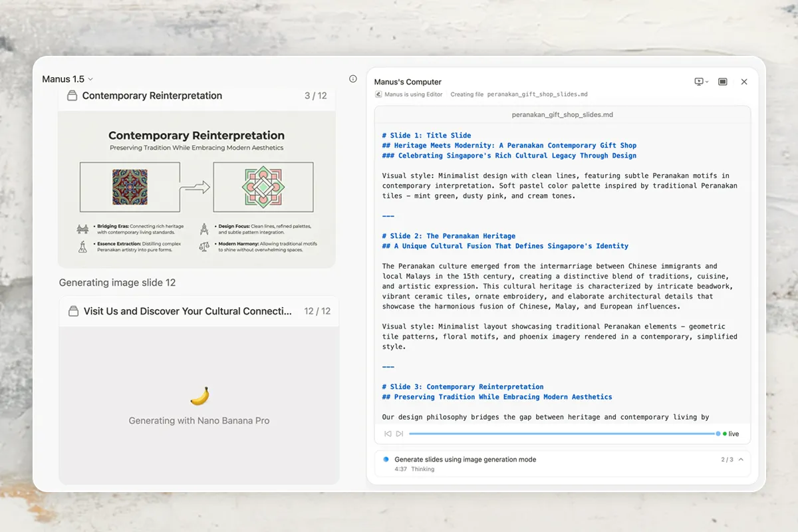This screenshot has height=532, width=798.
Task: Select the peranakan_gift_shop_slides.md file tab
Action: pos(563,114)
